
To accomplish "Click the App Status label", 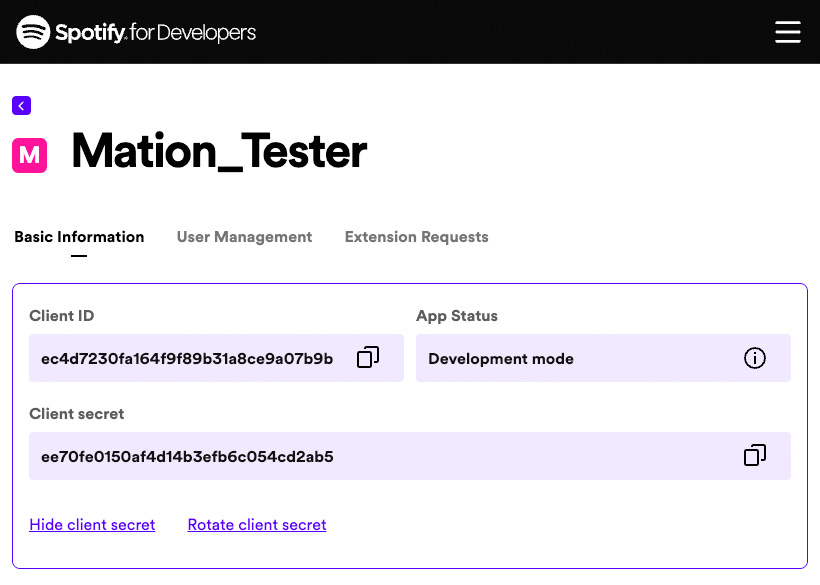I will [x=457, y=316].
